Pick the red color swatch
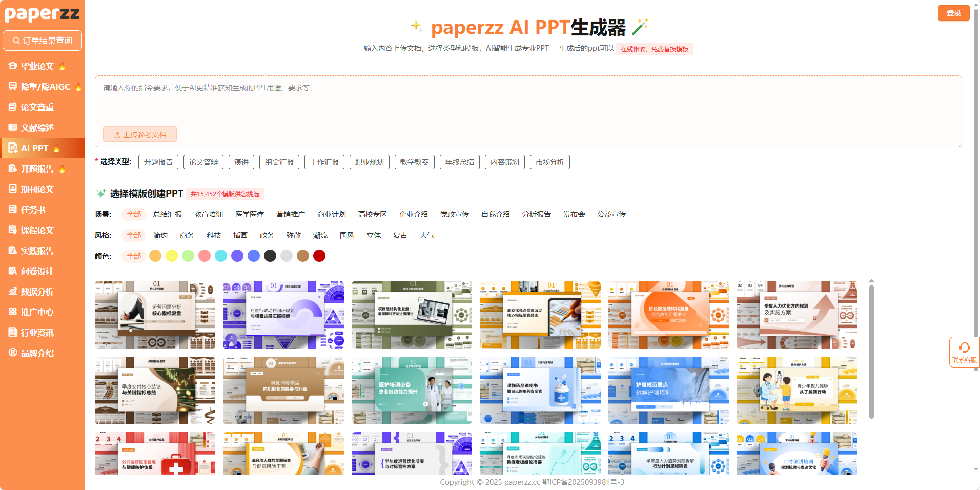This screenshot has height=490, width=980. (x=319, y=256)
